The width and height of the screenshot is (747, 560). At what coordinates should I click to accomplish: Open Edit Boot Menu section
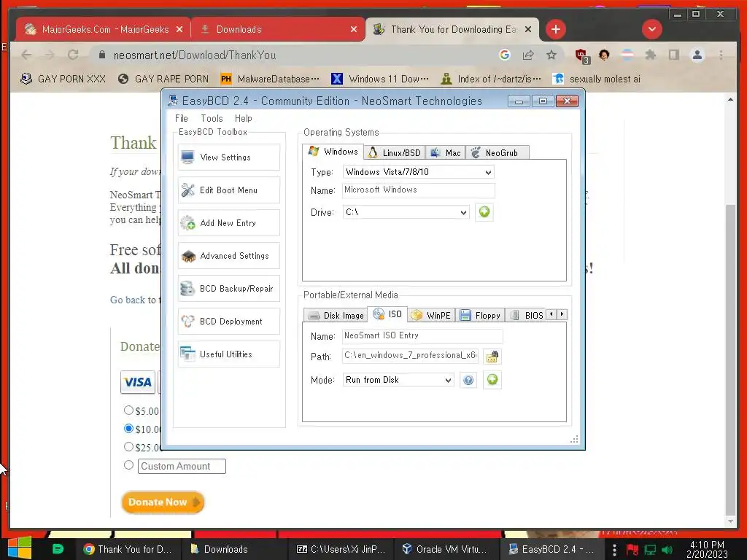click(x=228, y=190)
